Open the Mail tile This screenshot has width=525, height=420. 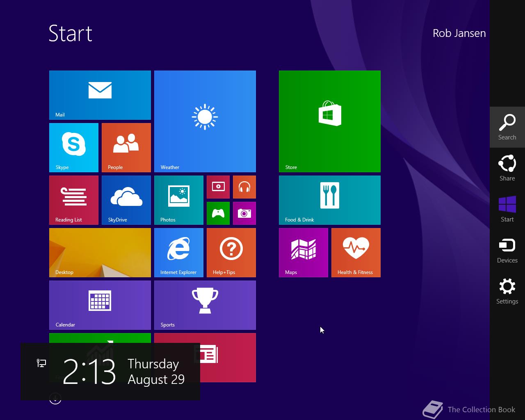pos(100,95)
